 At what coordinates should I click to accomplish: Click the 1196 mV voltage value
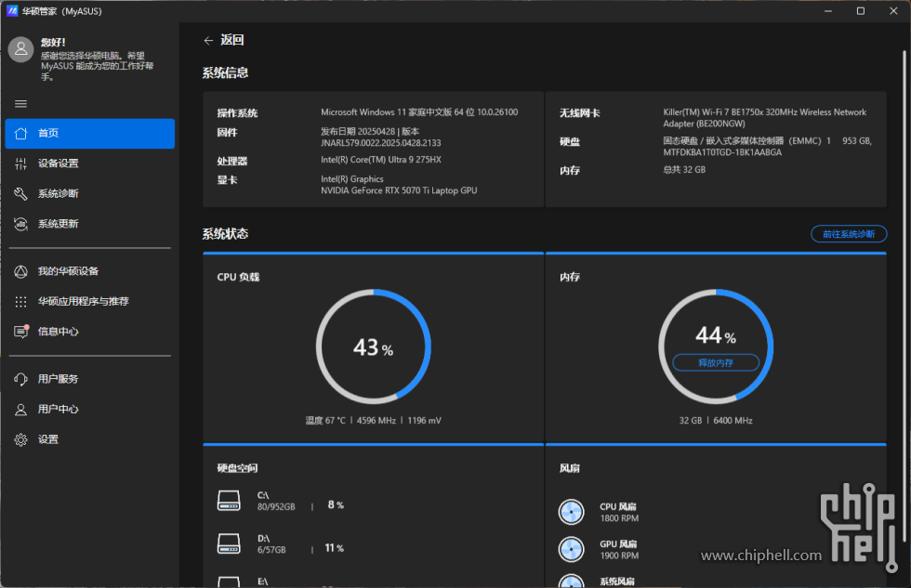point(424,421)
